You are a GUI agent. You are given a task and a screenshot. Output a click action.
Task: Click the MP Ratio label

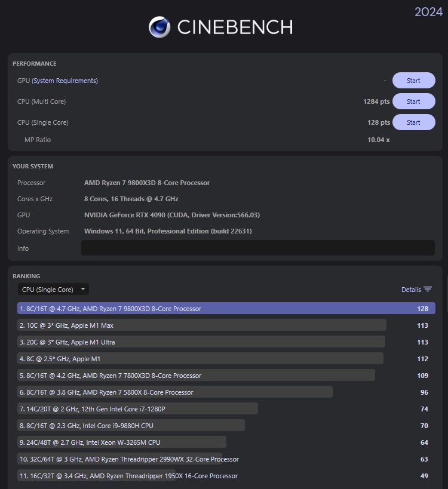point(38,140)
